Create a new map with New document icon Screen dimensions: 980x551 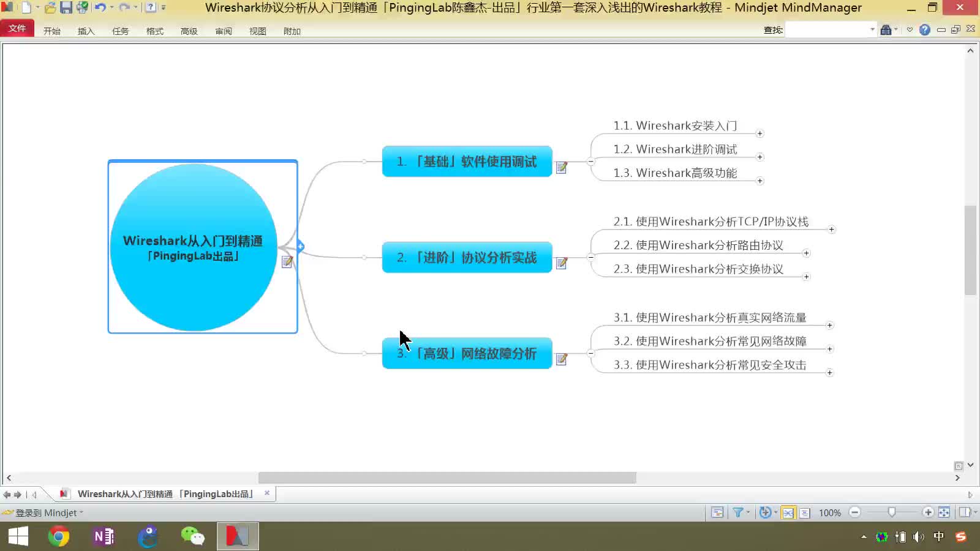point(26,8)
